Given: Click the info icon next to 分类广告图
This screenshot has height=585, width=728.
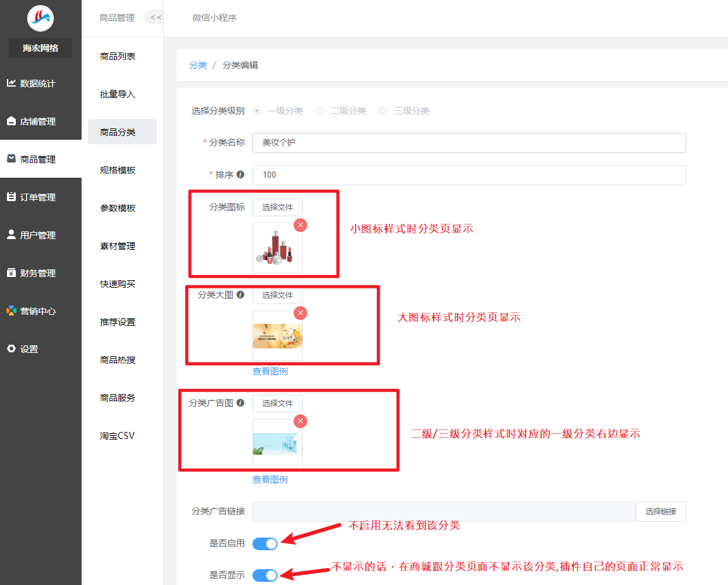Looking at the screenshot, I should pos(240,402).
